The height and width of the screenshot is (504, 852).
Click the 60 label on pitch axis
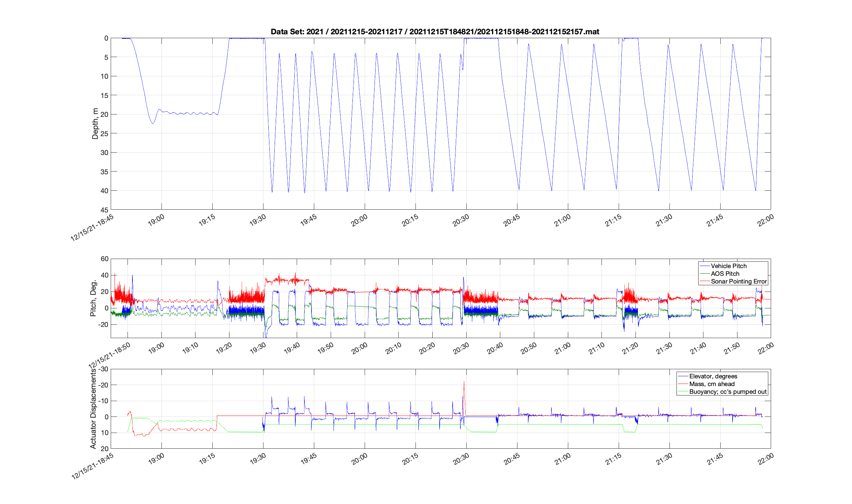(x=104, y=259)
